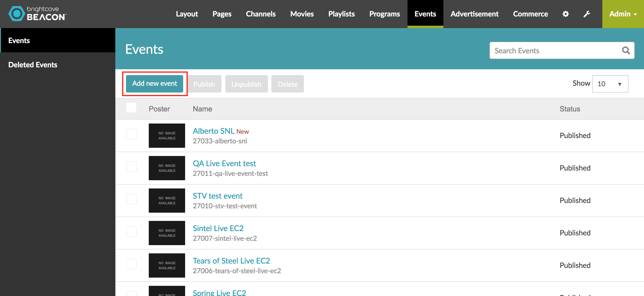Click slug text 27006-tears-of-steel-live-ec2
The height and width of the screenshot is (296, 644).
tap(237, 271)
